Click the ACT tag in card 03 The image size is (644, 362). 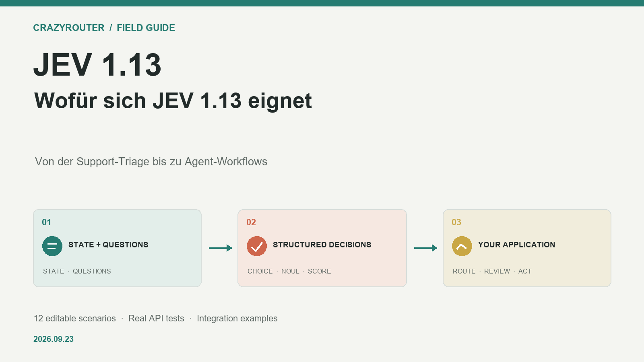pyautogui.click(x=525, y=271)
